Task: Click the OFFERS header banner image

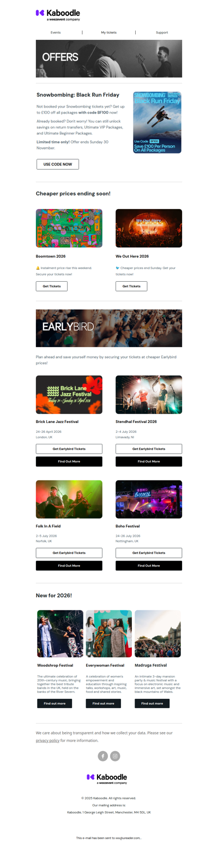Action: tap(109, 58)
